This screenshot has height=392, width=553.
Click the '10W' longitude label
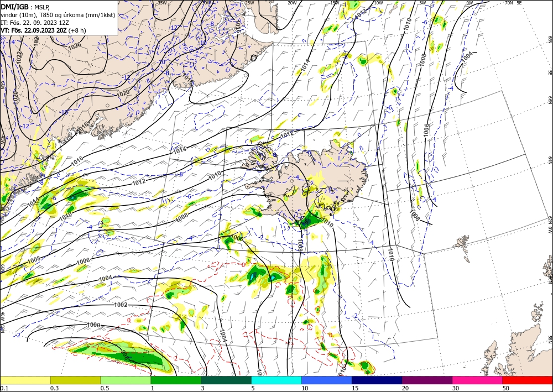[378, 3]
